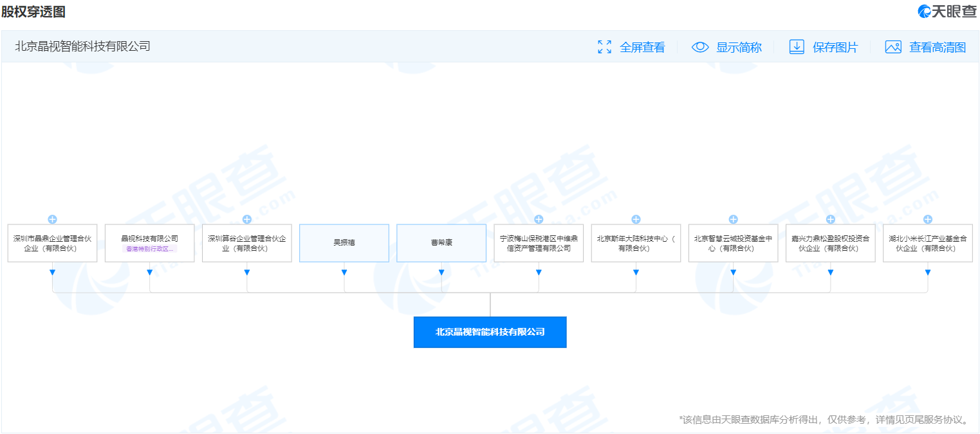Select the 湖北小米长江产业基金合伙企业 node
This screenshot has height=434, width=980.
click(928, 243)
